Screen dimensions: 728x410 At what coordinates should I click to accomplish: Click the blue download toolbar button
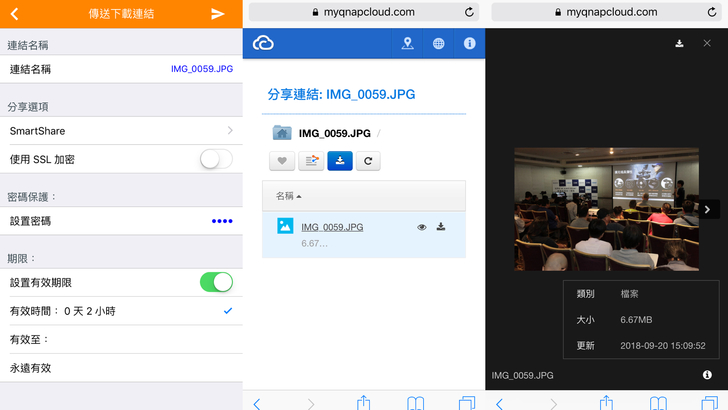click(x=340, y=160)
